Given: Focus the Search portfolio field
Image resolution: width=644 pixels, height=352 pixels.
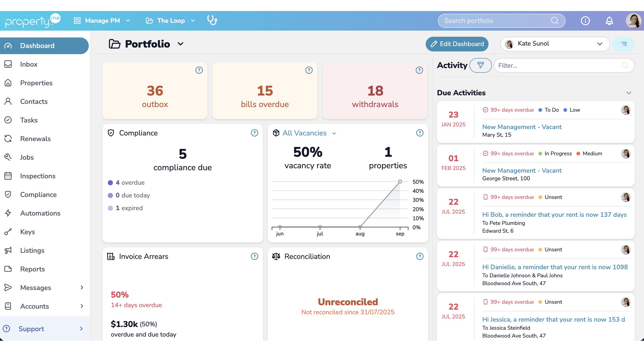Looking at the screenshot, I should point(502,21).
